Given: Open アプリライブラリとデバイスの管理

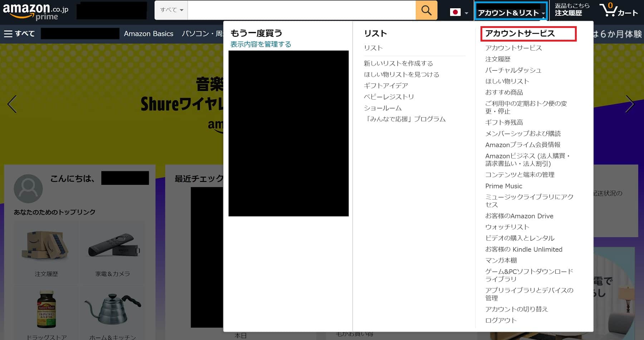Looking at the screenshot, I should [x=529, y=294].
